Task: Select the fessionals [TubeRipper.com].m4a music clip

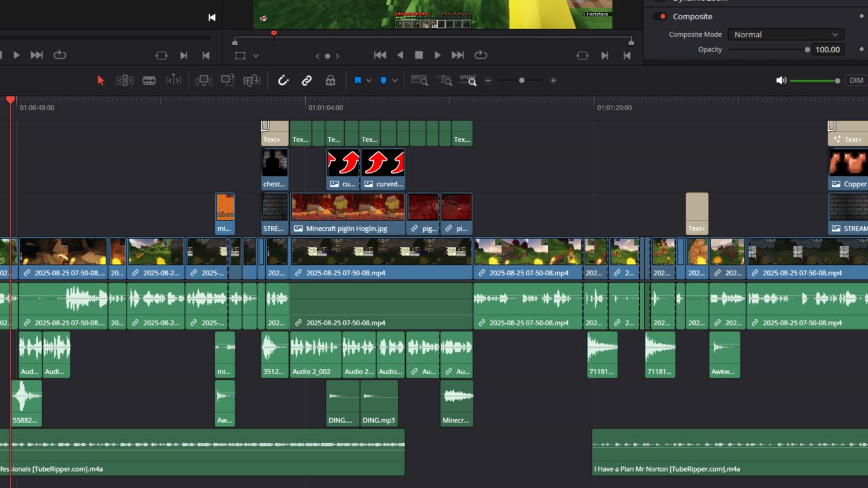Action: pos(202,452)
